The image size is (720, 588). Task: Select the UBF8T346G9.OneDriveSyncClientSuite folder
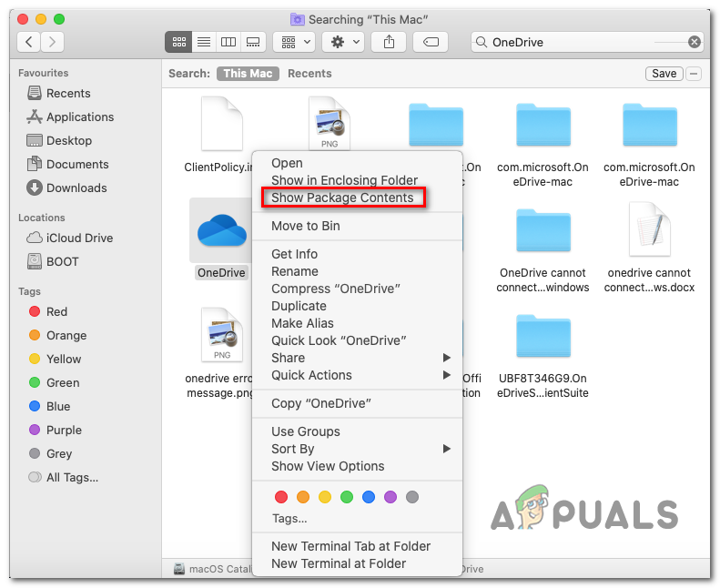(543, 336)
